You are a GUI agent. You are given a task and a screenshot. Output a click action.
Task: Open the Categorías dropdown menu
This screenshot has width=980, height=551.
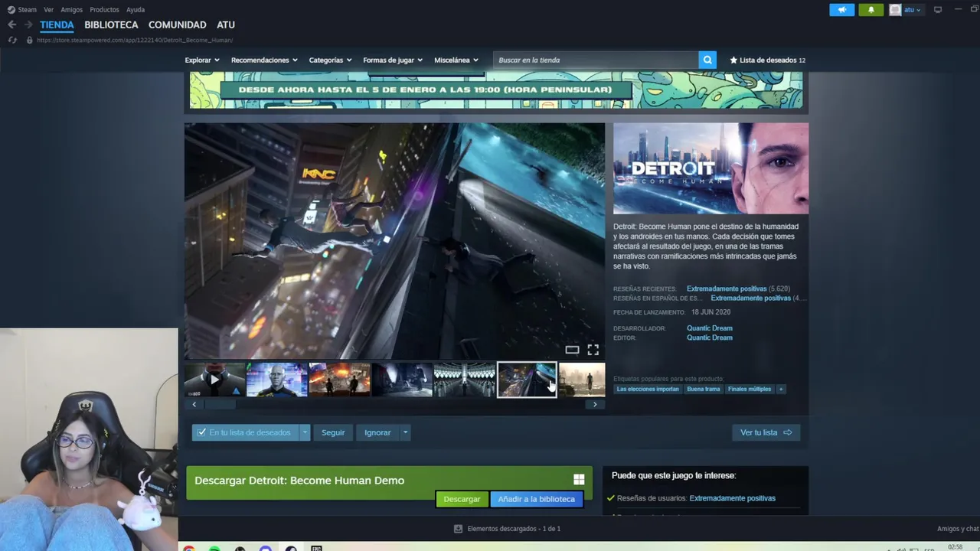click(330, 60)
